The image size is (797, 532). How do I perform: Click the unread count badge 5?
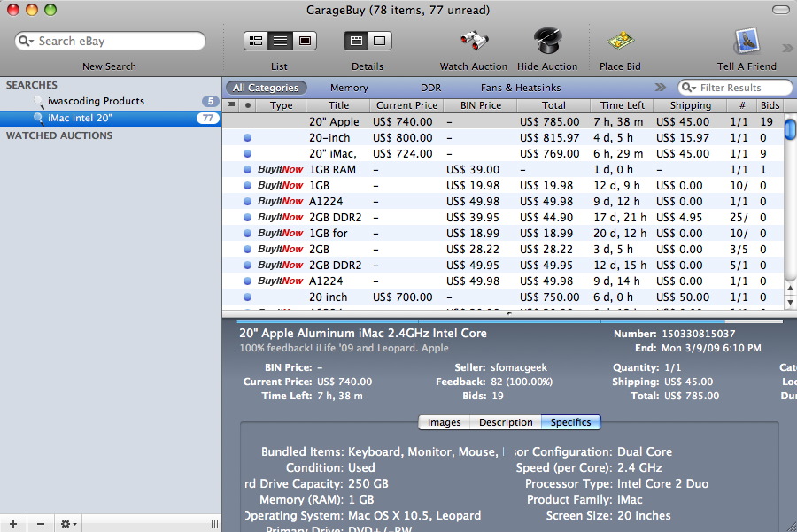pos(210,101)
